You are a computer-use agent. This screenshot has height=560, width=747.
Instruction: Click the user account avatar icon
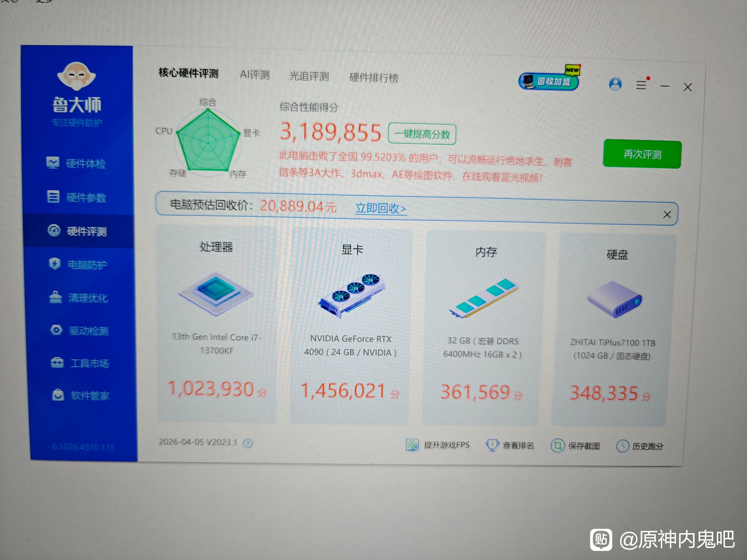(615, 84)
